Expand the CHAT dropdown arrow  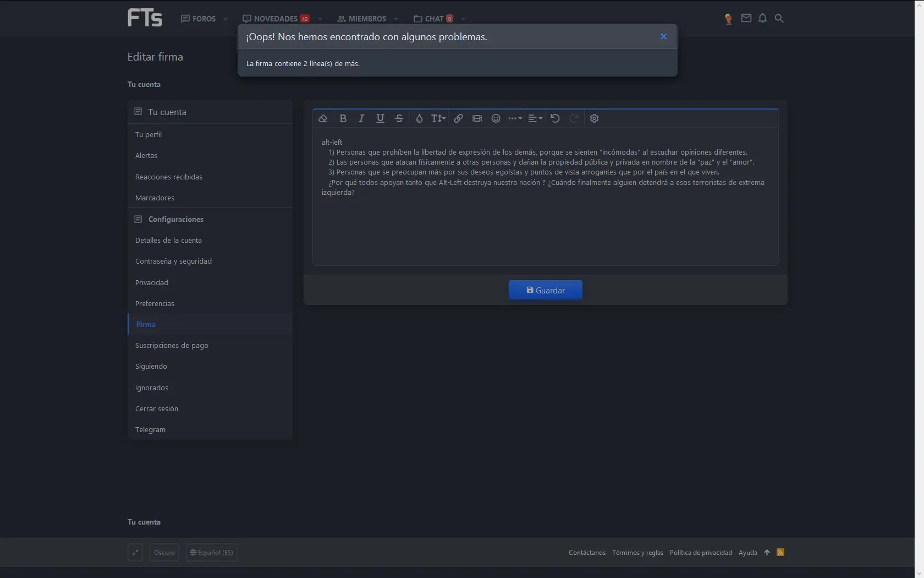(463, 19)
